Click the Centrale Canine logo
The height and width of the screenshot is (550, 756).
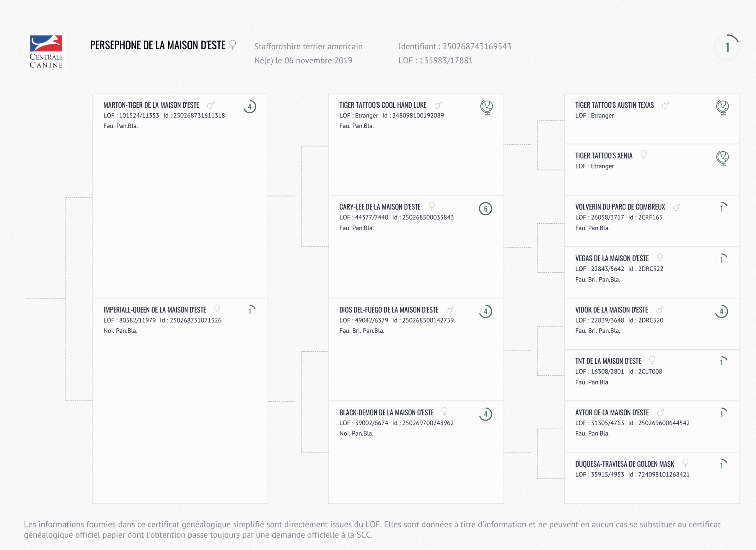tap(46, 51)
